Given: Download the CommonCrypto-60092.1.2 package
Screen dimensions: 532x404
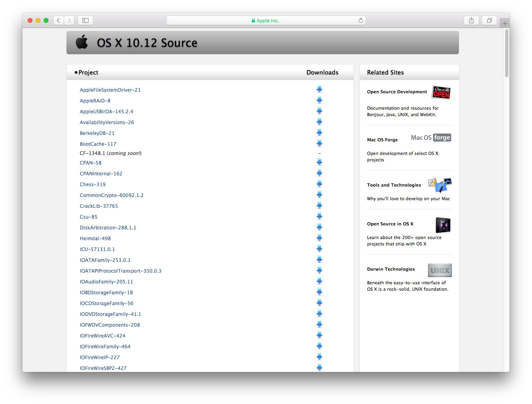Looking at the screenshot, I should [319, 194].
